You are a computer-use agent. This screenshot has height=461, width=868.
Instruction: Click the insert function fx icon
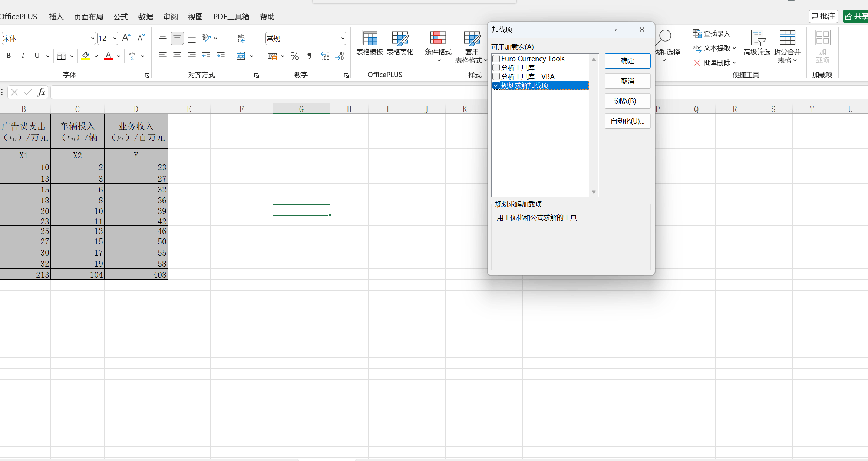(41, 92)
